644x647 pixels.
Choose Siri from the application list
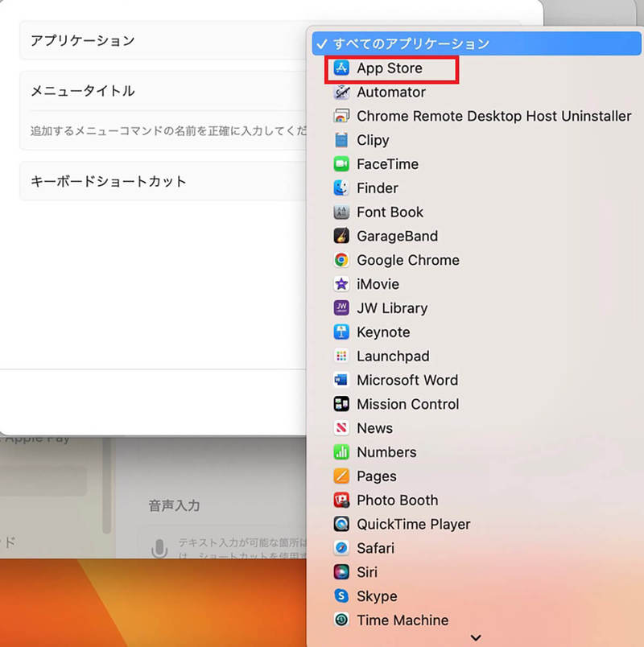477,572
